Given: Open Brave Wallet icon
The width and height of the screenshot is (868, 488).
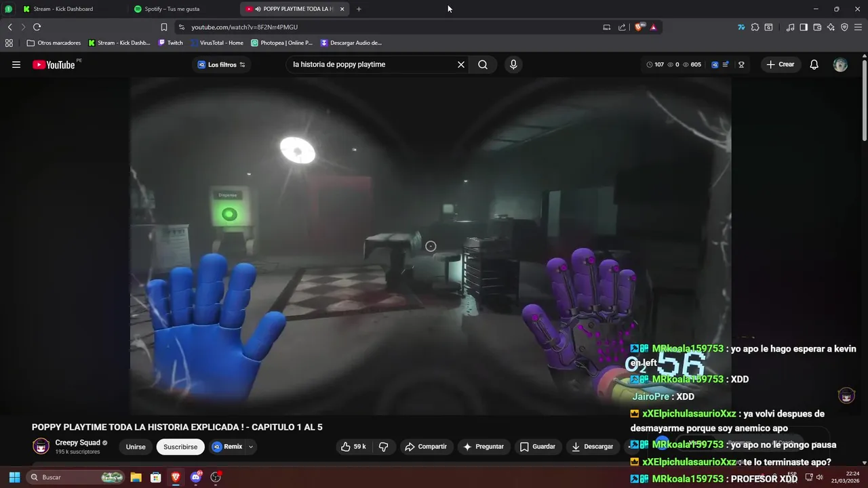Looking at the screenshot, I should coord(817,27).
